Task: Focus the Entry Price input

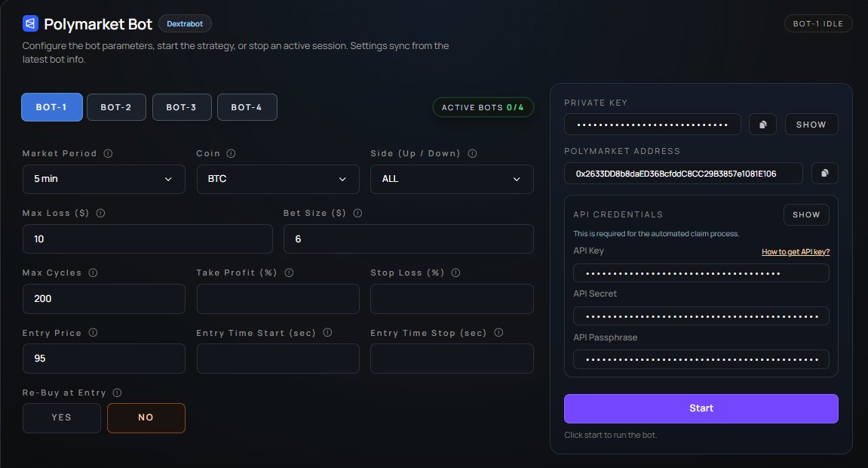Action: [x=103, y=359]
